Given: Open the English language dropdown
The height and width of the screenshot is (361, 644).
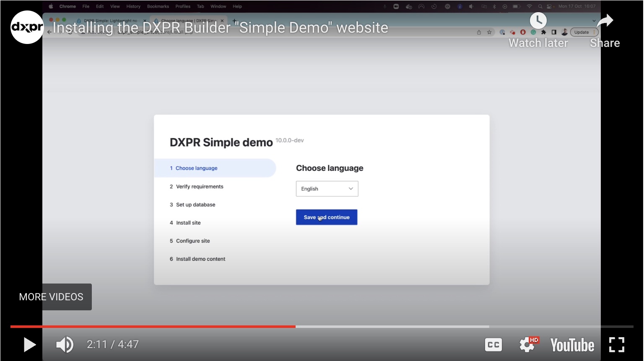Looking at the screenshot, I should (327, 188).
